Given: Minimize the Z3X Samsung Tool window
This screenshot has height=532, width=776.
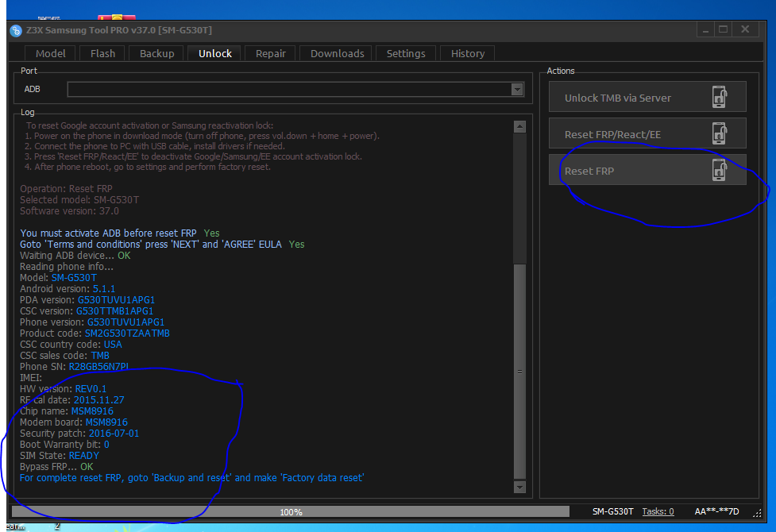Looking at the screenshot, I should (705, 29).
